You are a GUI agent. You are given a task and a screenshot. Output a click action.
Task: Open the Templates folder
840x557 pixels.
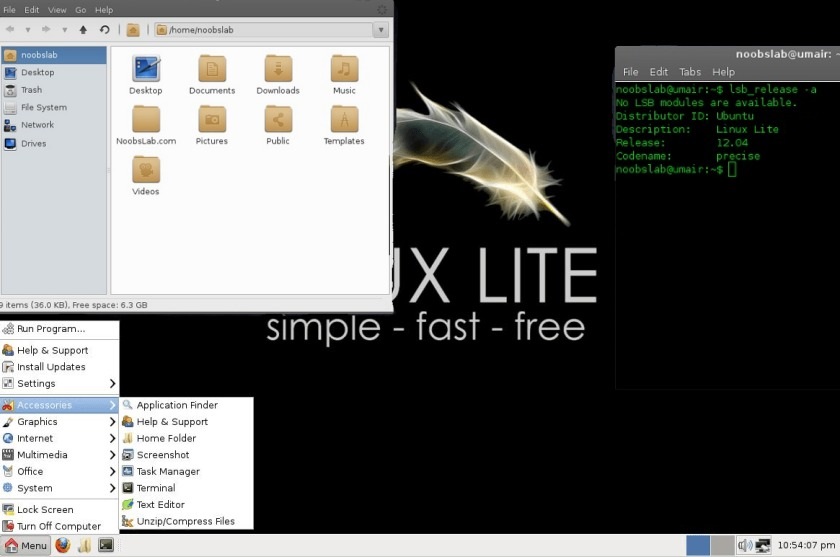click(344, 125)
